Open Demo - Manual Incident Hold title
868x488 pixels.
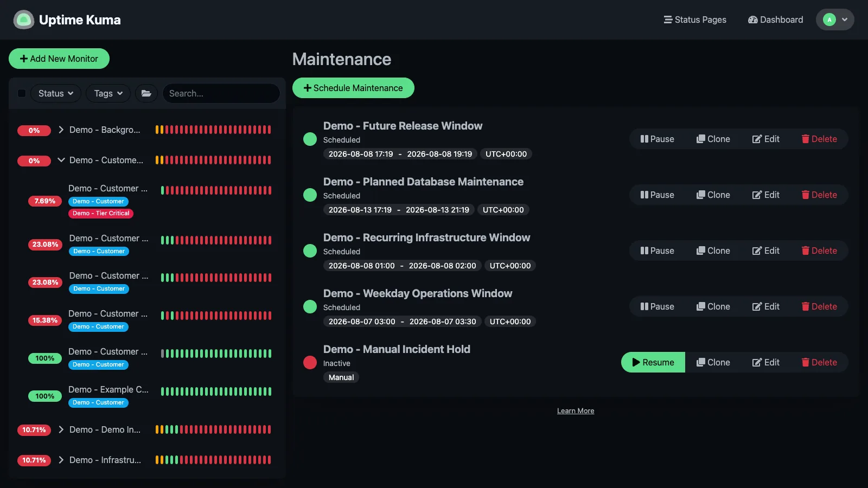pos(397,349)
